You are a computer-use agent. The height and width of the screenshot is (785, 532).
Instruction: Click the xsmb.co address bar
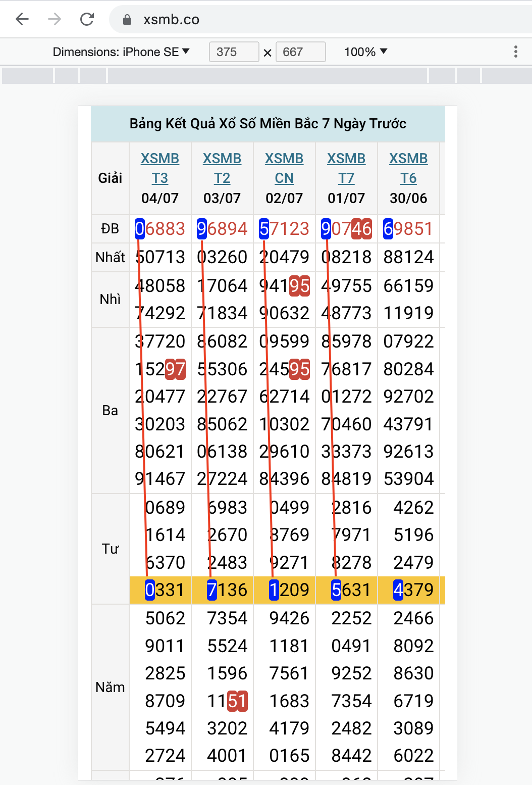point(303,20)
